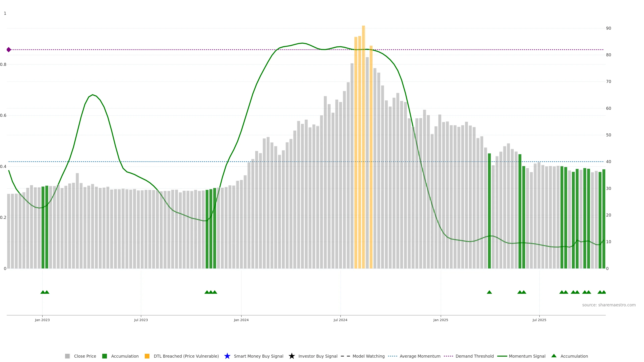Screen dimensions: 644x362
Task: Click the Jan 2024 axis label
Action: (x=241, y=320)
